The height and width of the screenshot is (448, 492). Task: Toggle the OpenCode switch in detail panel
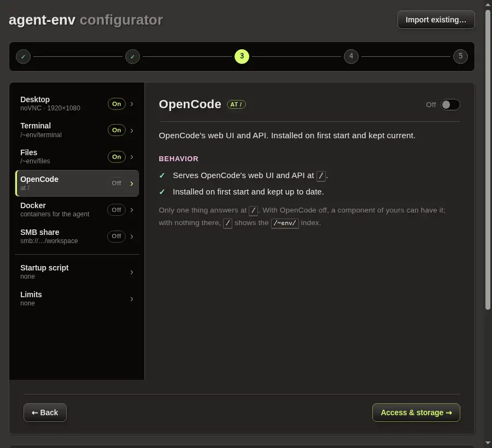(x=450, y=105)
